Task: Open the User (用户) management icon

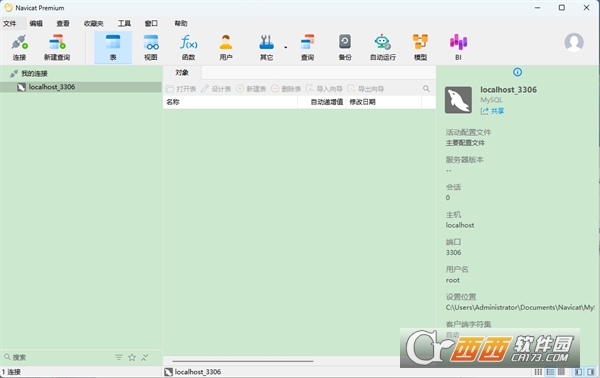Action: (226, 47)
